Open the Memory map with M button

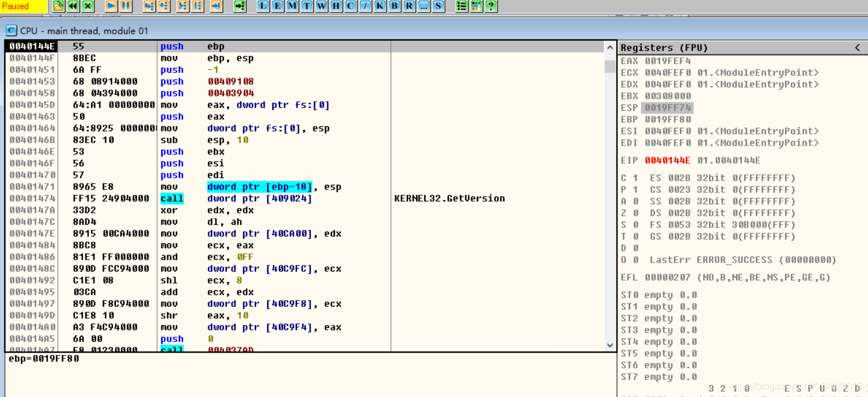click(292, 6)
